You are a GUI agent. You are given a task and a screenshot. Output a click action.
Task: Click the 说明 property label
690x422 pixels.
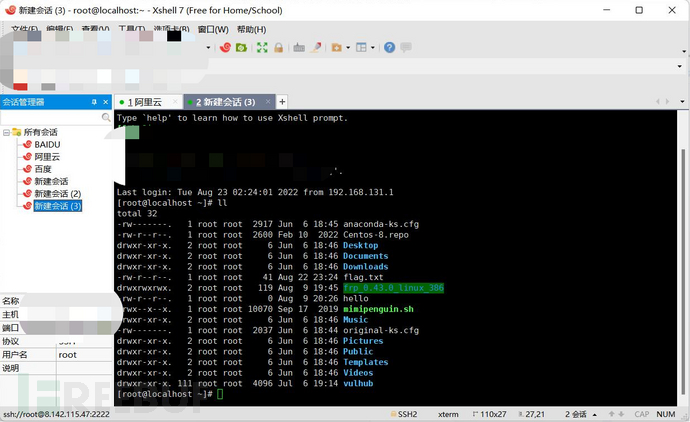point(11,368)
